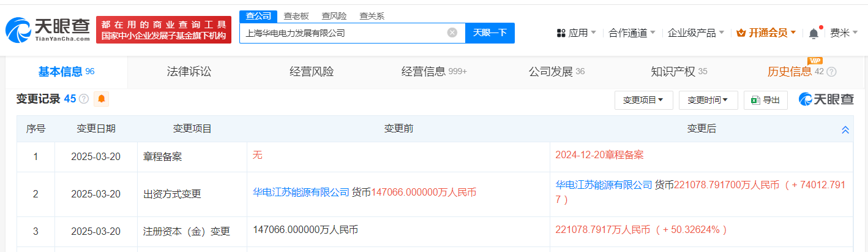The height and width of the screenshot is (252, 868).
Task: Open help question icon next to 变更记录 45
Action: pos(84,99)
